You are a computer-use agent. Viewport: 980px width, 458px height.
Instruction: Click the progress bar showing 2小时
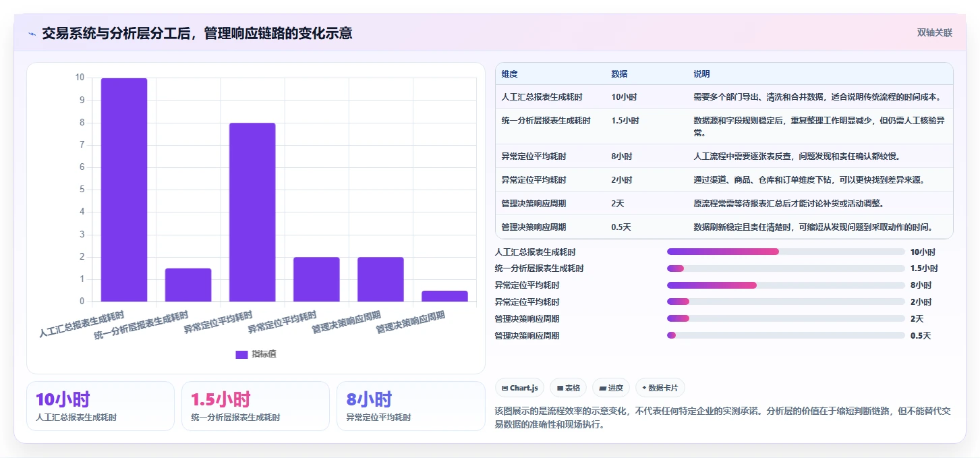click(x=786, y=302)
